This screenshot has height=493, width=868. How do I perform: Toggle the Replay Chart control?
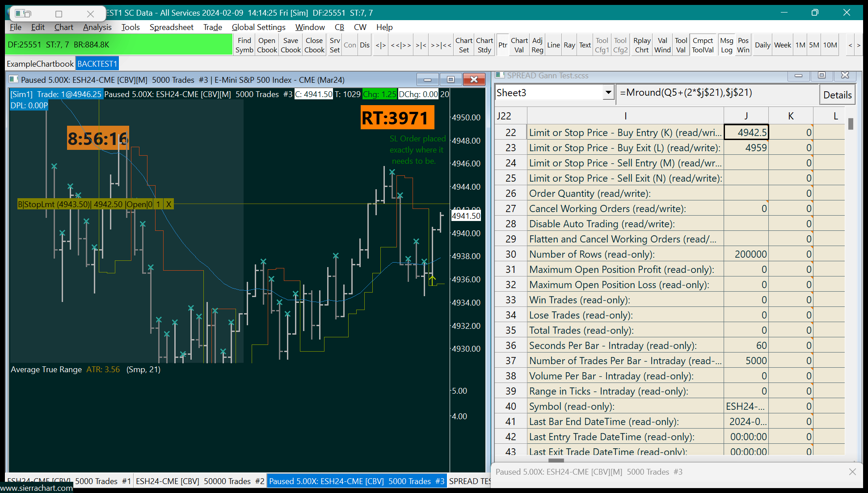[x=642, y=45]
